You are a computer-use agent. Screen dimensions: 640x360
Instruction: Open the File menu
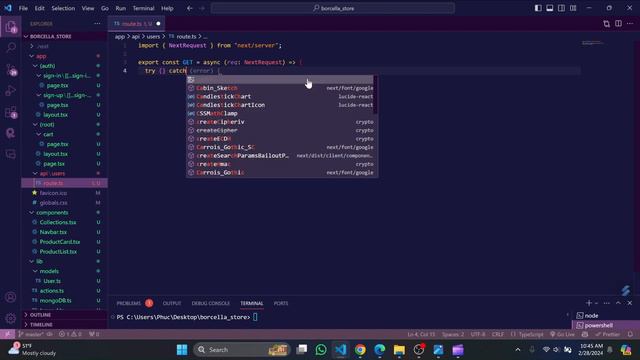pos(23,8)
